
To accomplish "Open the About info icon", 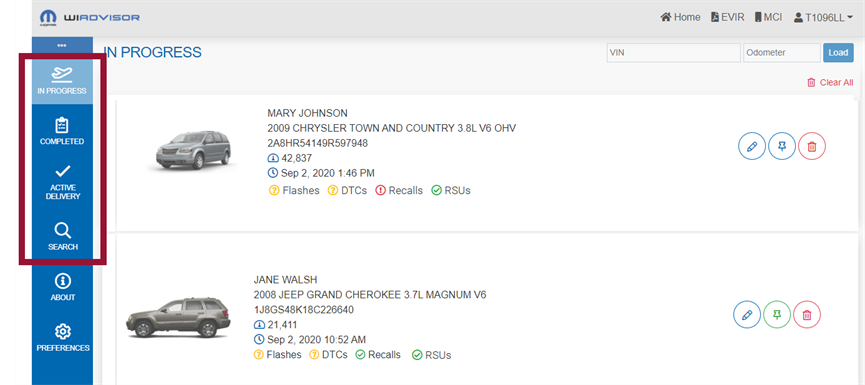I will [x=62, y=287].
